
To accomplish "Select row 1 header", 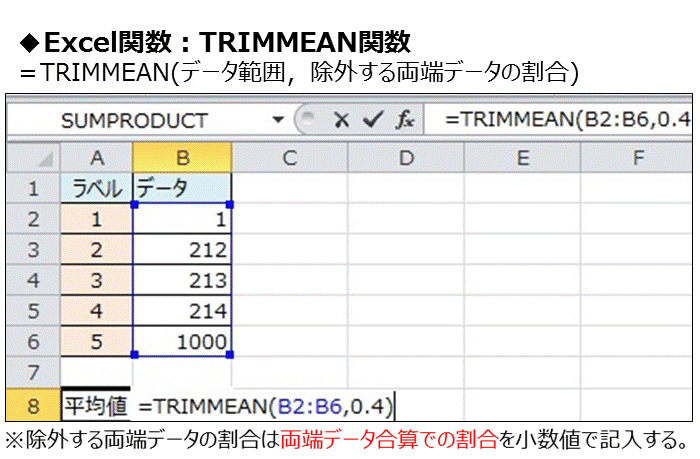I will 33,188.
